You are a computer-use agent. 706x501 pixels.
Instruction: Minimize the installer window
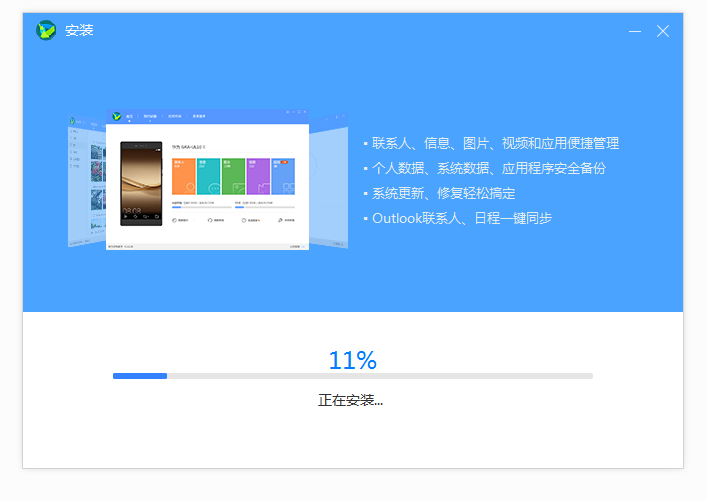[x=635, y=31]
